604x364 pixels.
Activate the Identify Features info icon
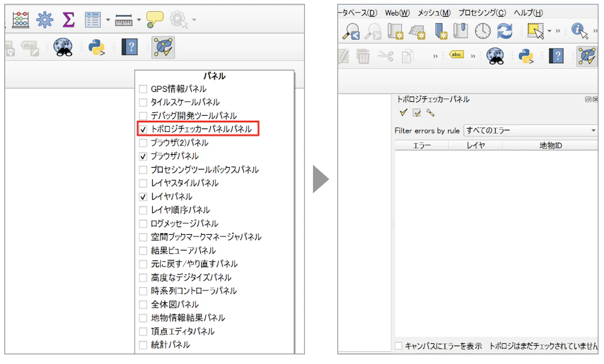[x=580, y=30]
